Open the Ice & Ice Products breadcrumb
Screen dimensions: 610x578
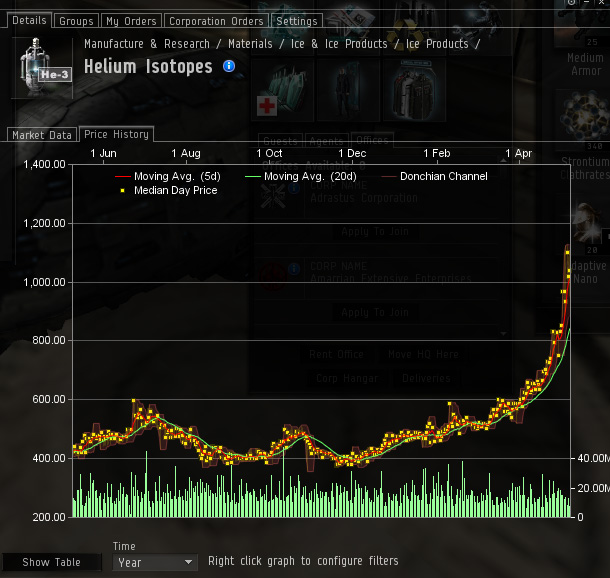(x=339, y=44)
